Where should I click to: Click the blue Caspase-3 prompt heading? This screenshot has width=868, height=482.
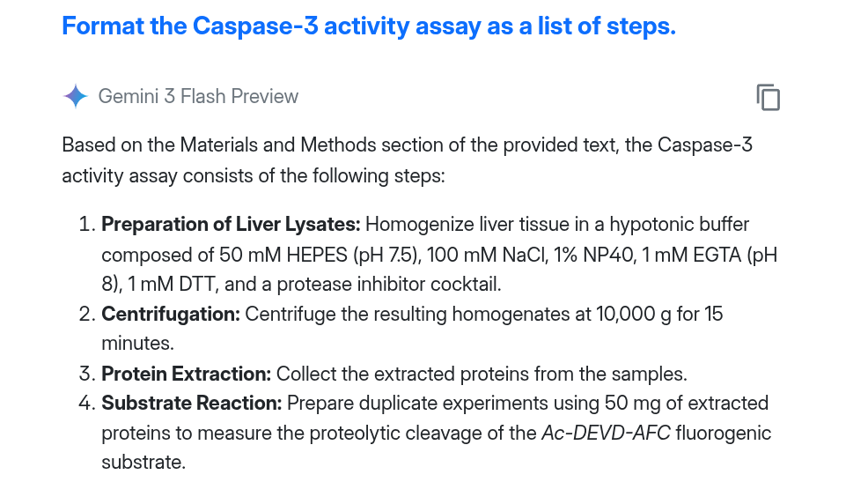369,26
